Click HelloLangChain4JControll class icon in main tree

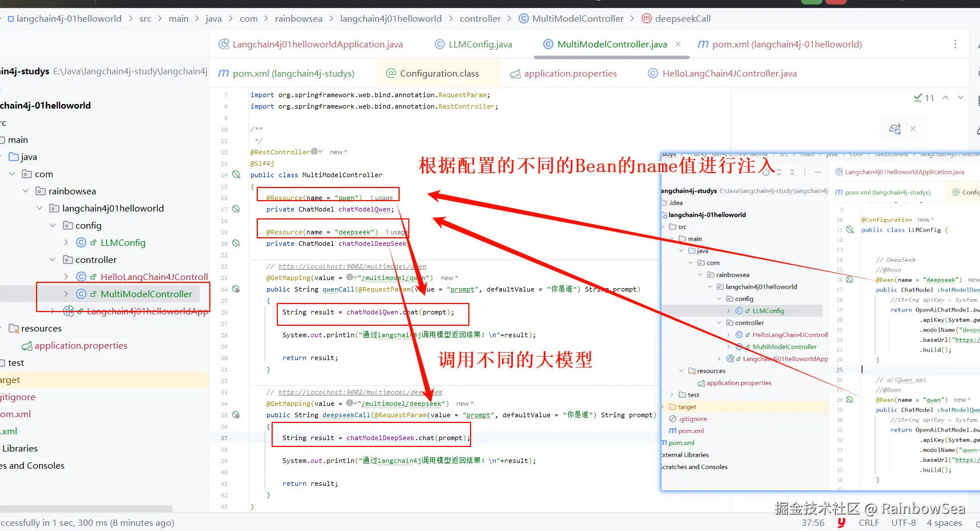tap(81, 277)
